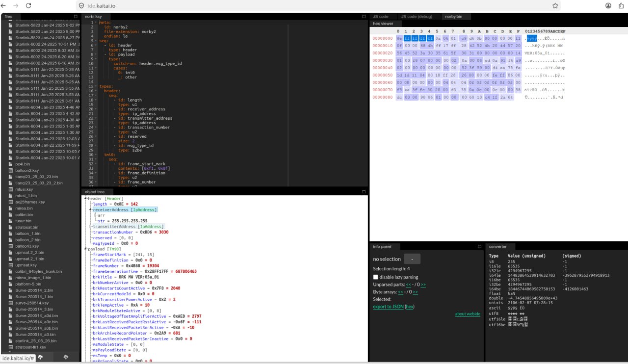Image resolution: width=628 pixels, height=364 pixels.
Task: Go to previous unparsed part
Action: coord(408,285)
